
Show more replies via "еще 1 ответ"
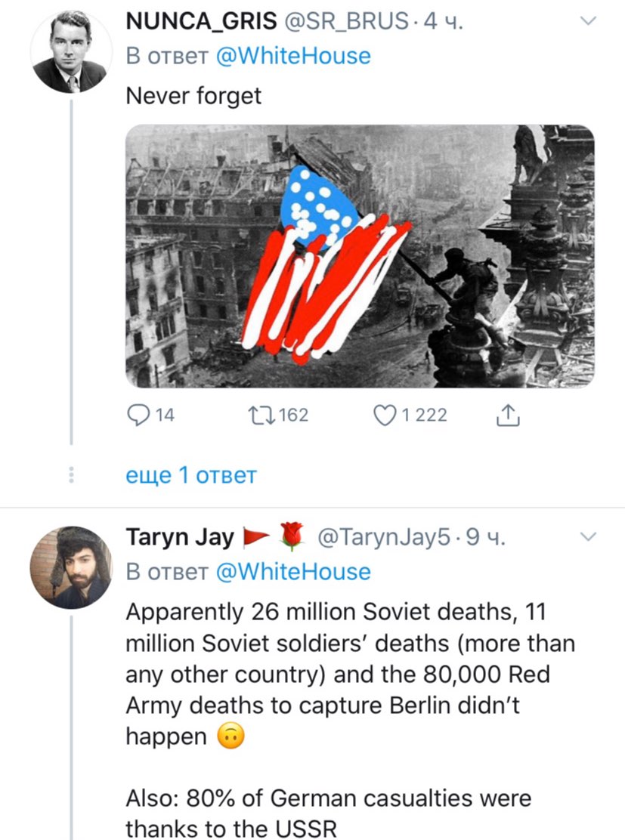191,475
